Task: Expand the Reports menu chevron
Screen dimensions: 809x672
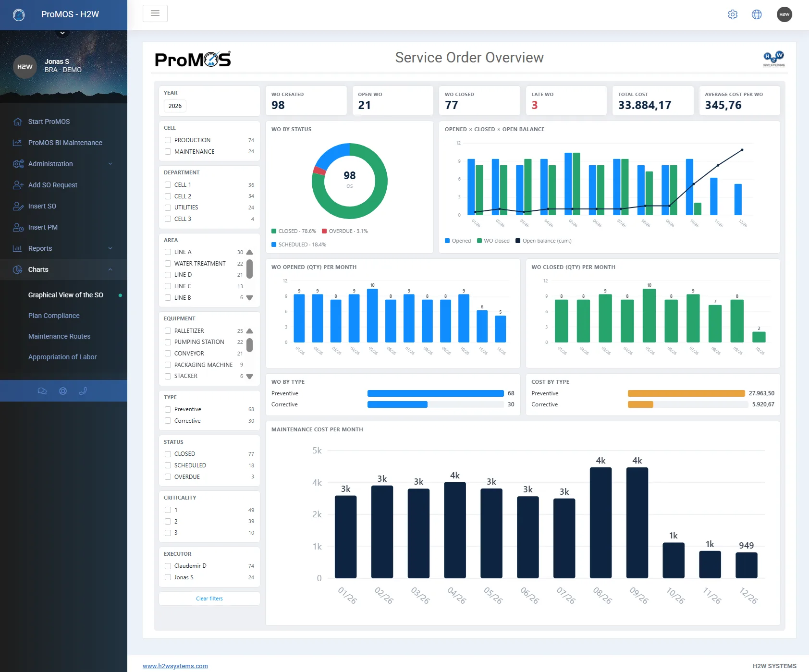Action: [x=110, y=248]
